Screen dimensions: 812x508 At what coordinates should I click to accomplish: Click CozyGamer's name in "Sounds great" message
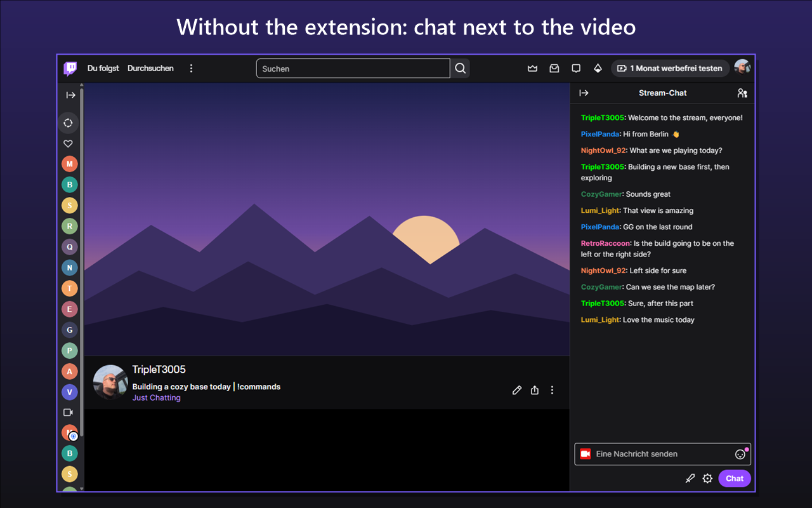click(602, 194)
